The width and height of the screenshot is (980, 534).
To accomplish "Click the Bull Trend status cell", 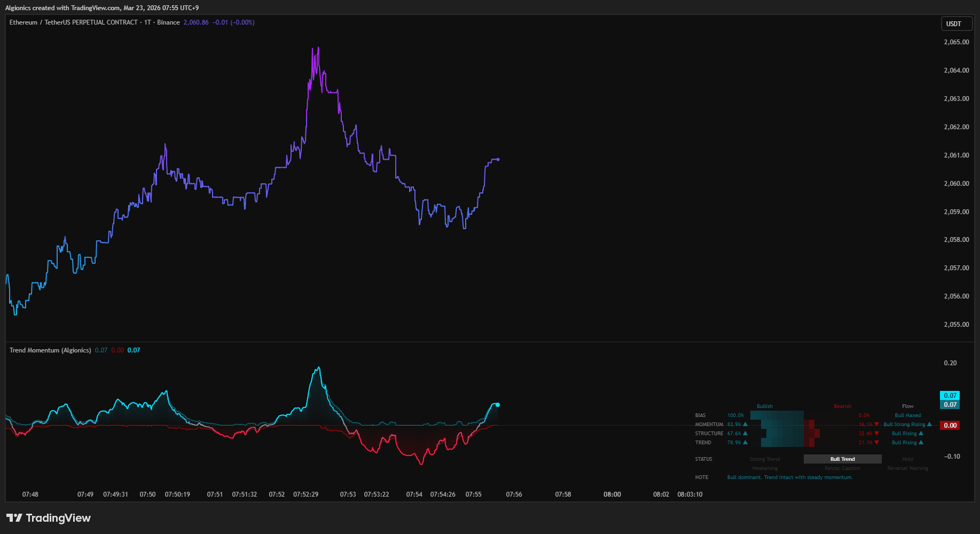I will click(843, 459).
